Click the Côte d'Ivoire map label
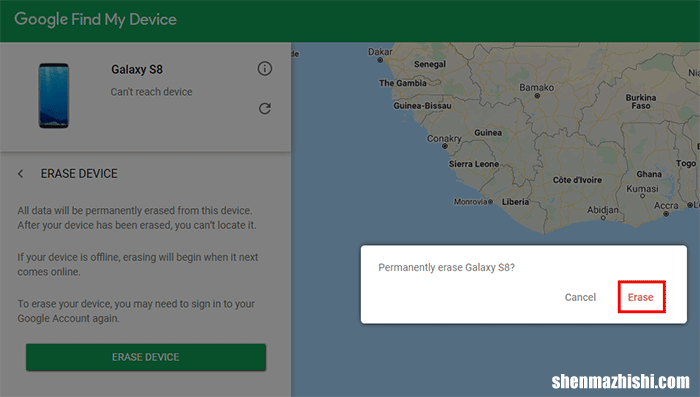The height and width of the screenshot is (397, 700). (x=577, y=180)
